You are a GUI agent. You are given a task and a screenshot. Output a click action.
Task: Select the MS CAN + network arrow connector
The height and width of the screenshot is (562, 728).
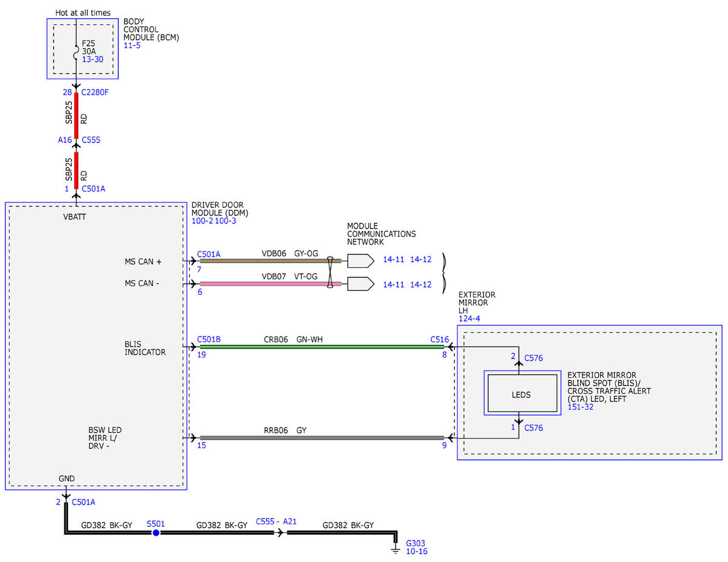coord(360,261)
